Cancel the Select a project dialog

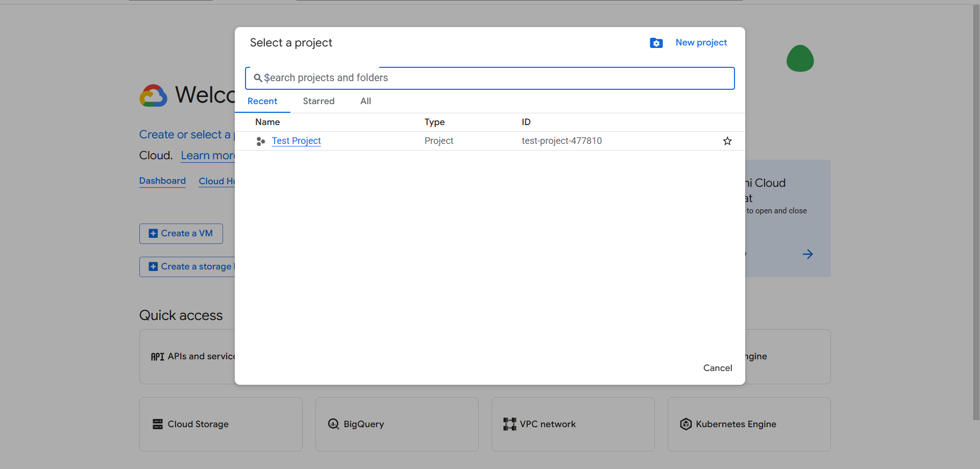pos(718,368)
